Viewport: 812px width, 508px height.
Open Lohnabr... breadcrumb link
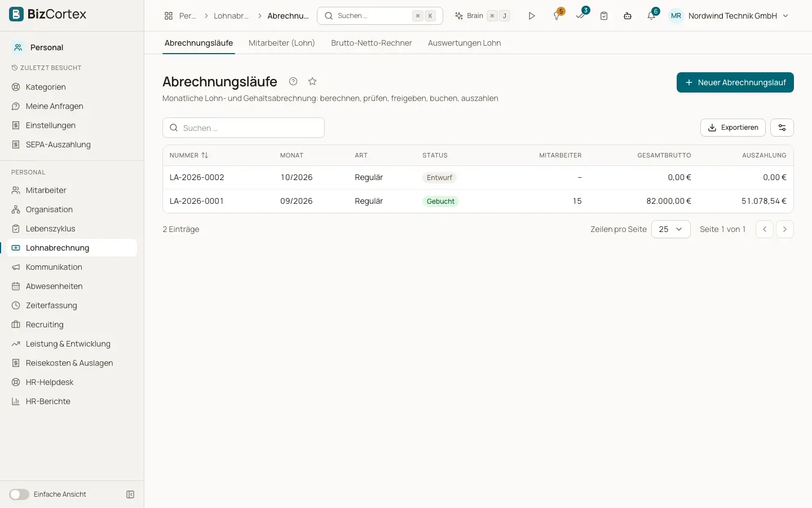click(x=231, y=16)
